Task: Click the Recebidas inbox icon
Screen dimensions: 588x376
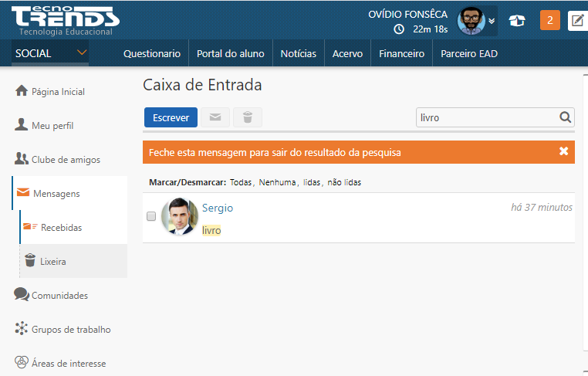Action: (x=30, y=227)
